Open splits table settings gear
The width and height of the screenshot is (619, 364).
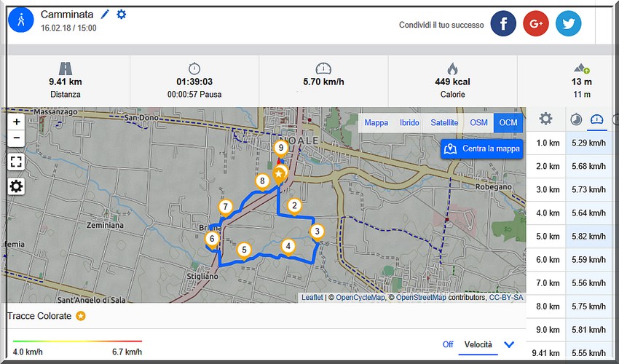(x=545, y=119)
